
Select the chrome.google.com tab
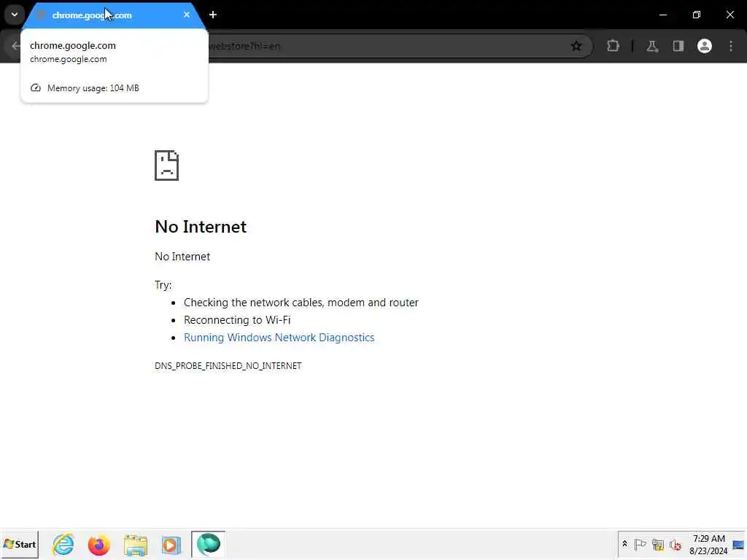(115, 15)
